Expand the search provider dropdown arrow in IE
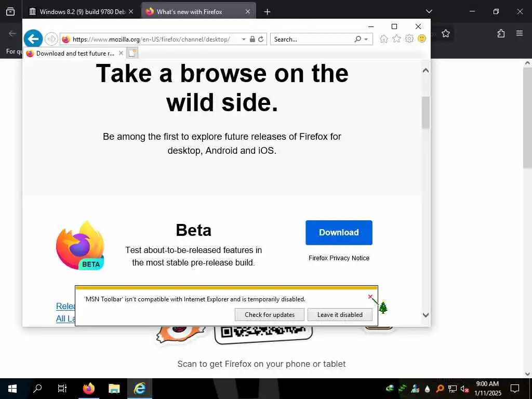Screen dimensions: 532x399 (x=366, y=39)
